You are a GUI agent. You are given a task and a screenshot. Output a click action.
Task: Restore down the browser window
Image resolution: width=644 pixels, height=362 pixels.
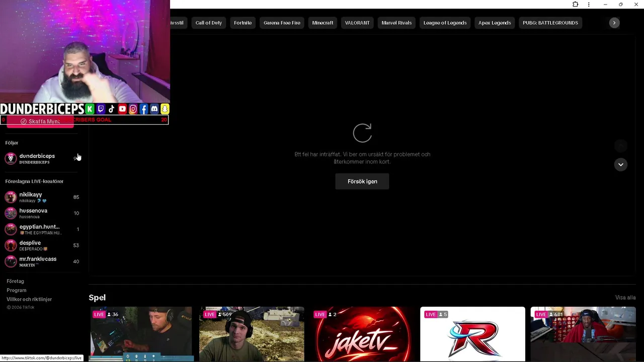(621, 5)
